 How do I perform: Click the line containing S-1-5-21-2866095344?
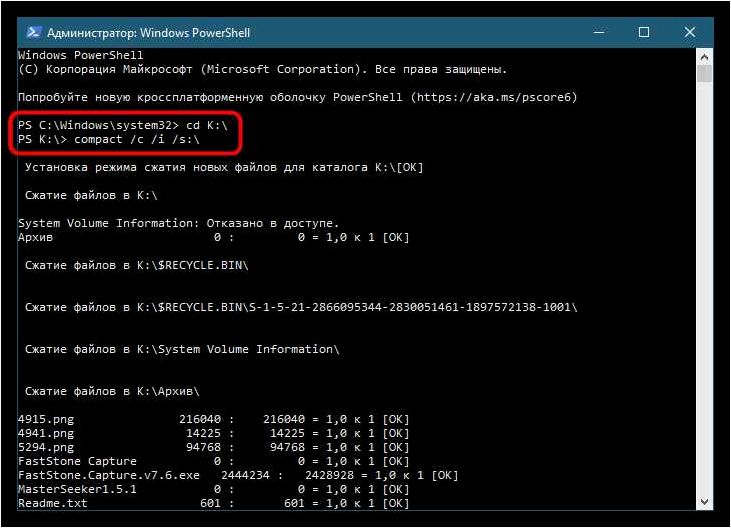click(301, 307)
